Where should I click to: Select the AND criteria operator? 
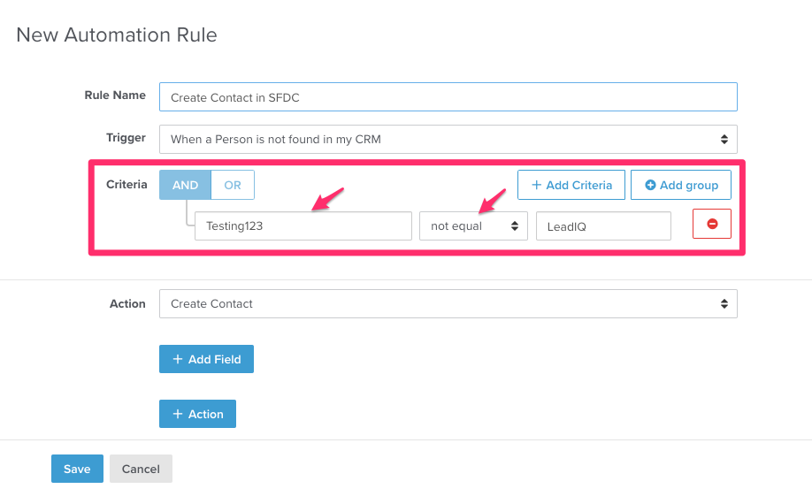(x=185, y=186)
